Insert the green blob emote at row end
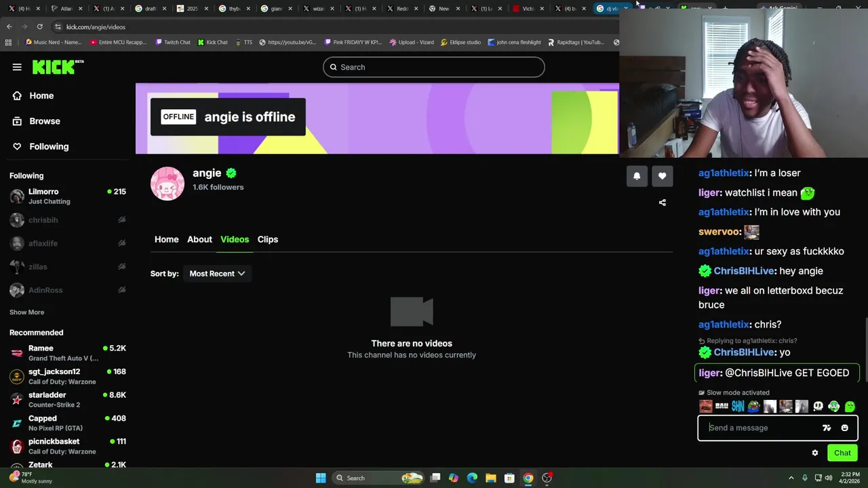Image resolution: width=868 pixels, height=488 pixels. point(850,407)
